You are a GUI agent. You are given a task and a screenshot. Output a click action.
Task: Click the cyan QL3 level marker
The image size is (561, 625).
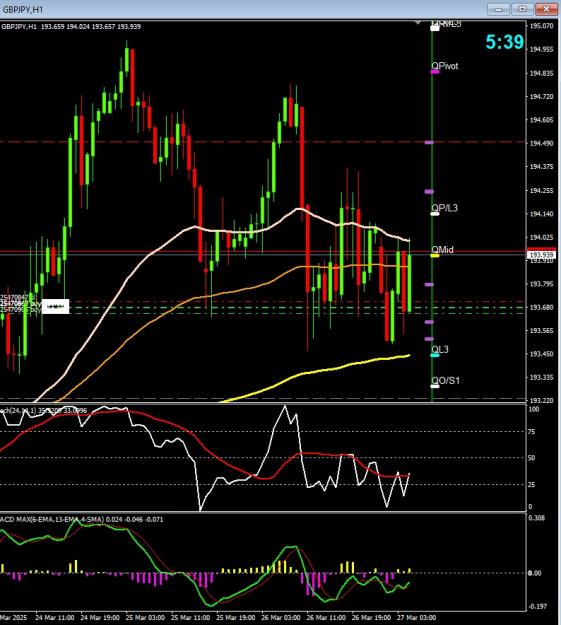tap(435, 355)
